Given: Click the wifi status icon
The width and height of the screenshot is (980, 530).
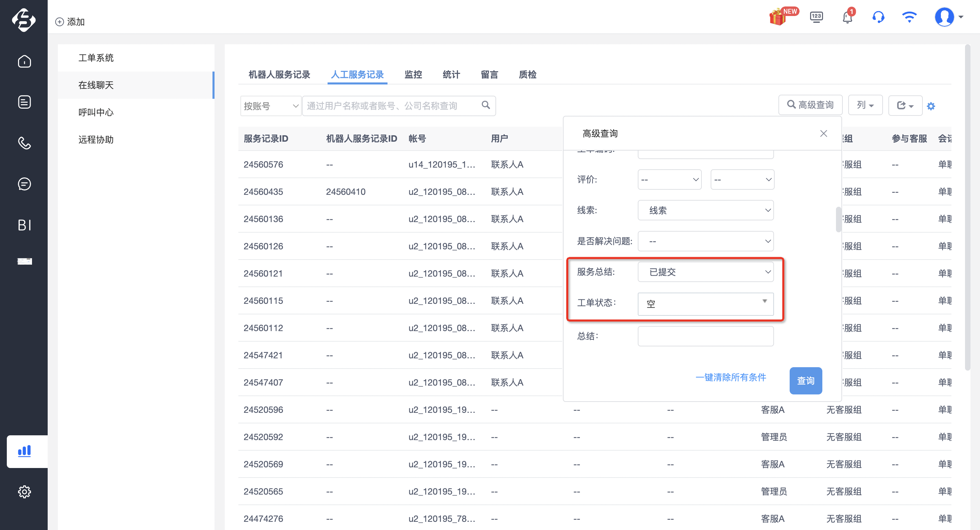Looking at the screenshot, I should tap(909, 17).
